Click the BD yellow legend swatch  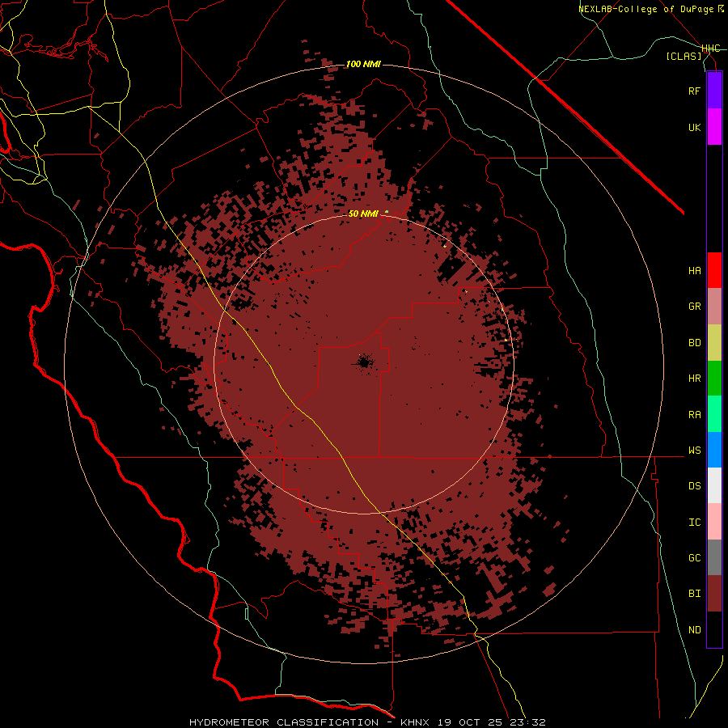pos(714,343)
